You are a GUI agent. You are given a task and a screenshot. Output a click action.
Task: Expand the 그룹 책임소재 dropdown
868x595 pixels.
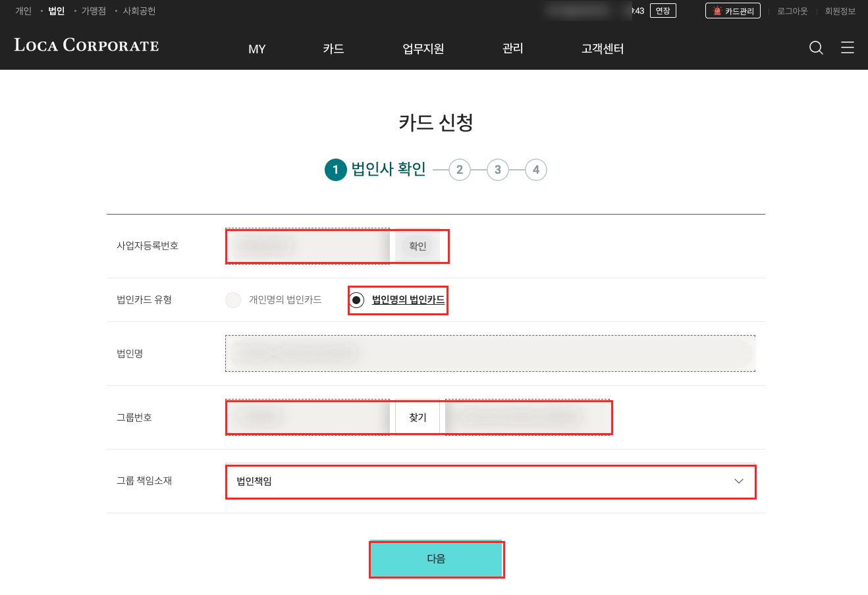pos(490,481)
